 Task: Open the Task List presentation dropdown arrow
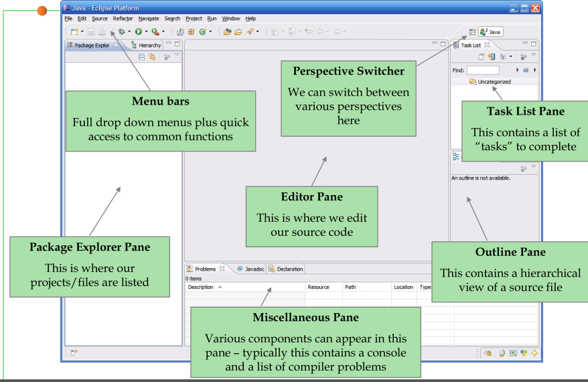(511, 57)
